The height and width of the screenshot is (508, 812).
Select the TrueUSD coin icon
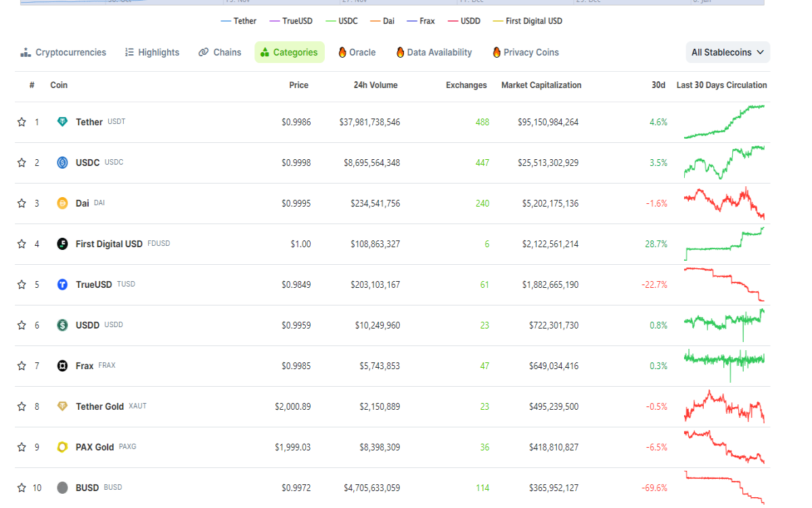(x=62, y=284)
